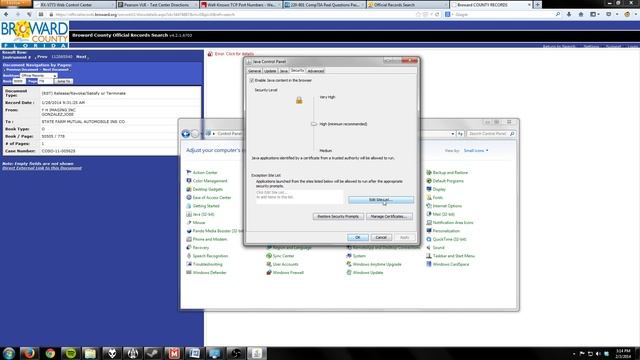Image resolution: width=640 pixels, height=360 pixels.
Task: Click Next instrument link in Result Row
Action: click(81, 57)
